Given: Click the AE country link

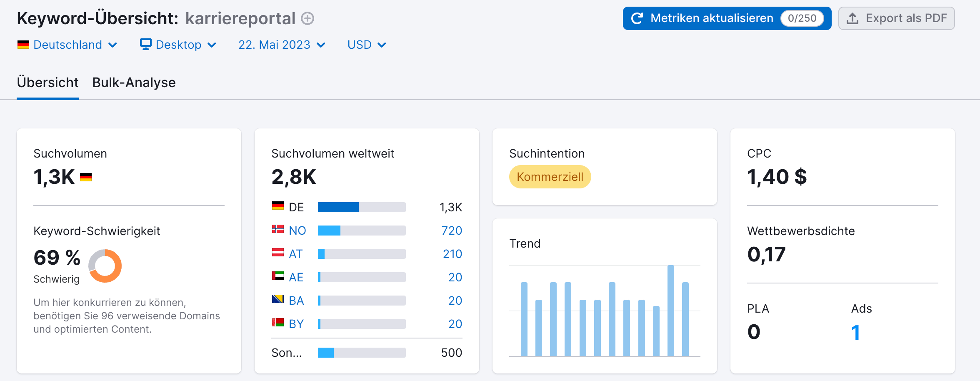Looking at the screenshot, I should (x=296, y=277).
